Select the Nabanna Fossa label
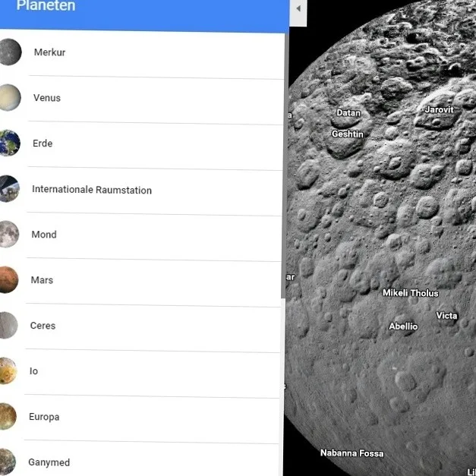The image size is (476, 476). 351,453
